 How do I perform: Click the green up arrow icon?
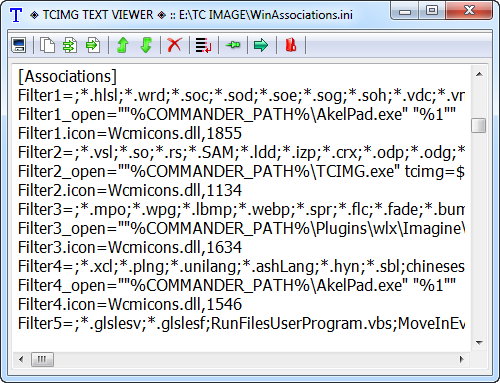click(123, 45)
